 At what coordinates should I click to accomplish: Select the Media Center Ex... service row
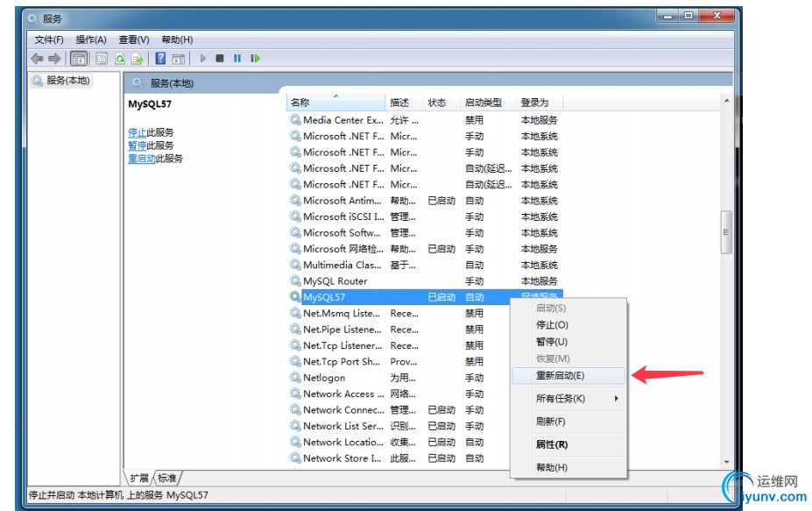point(425,120)
